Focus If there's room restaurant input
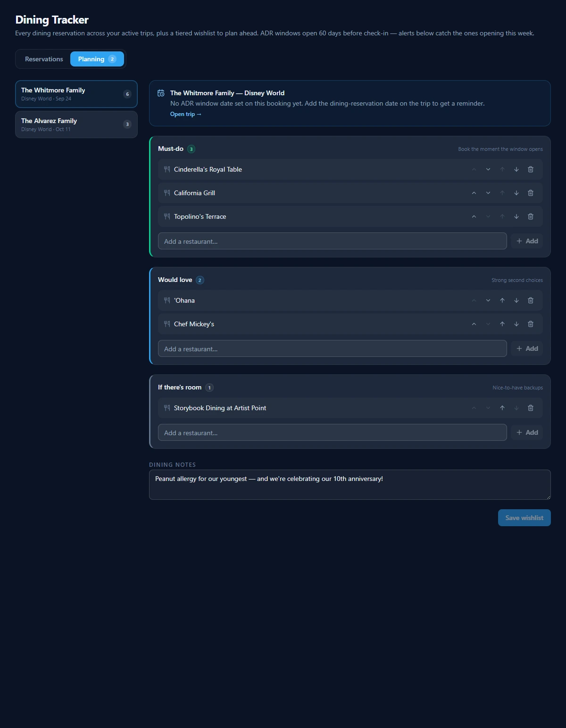Viewport: 566px width, 728px height. tap(333, 432)
